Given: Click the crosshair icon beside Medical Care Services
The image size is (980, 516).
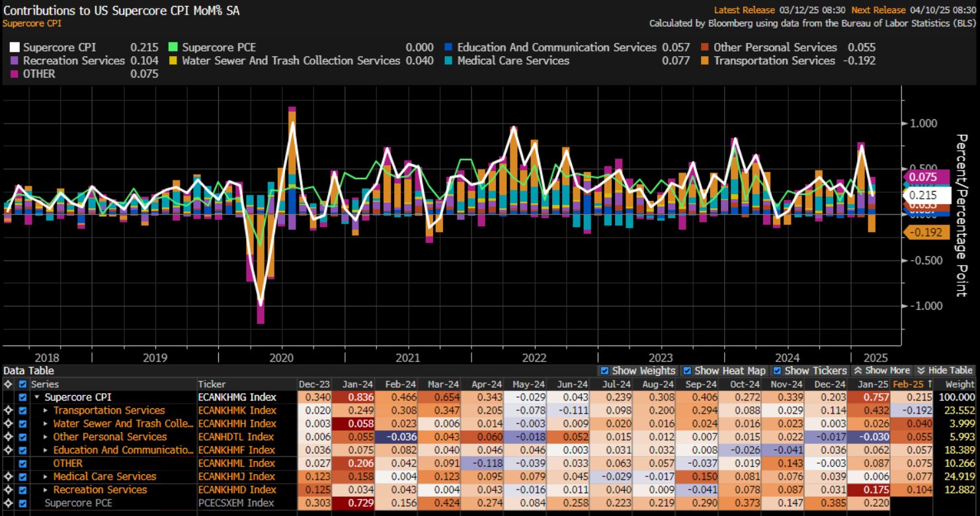Looking at the screenshot, I should (x=8, y=476).
